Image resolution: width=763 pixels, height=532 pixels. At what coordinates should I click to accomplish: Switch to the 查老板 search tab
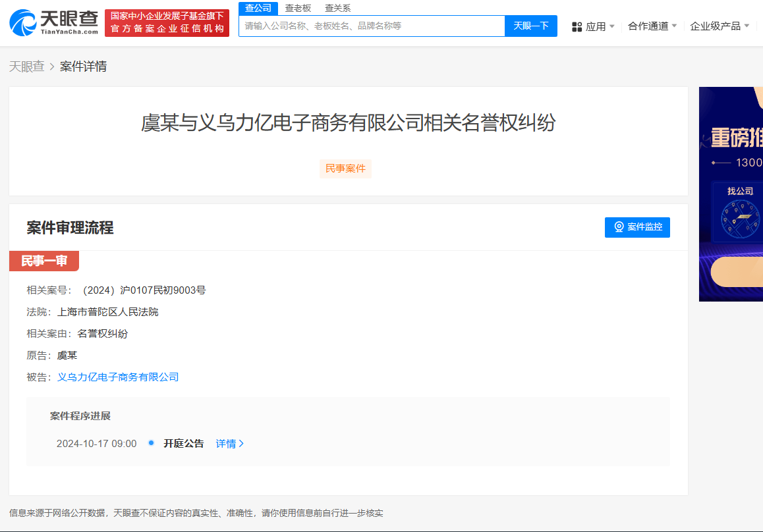pos(297,9)
